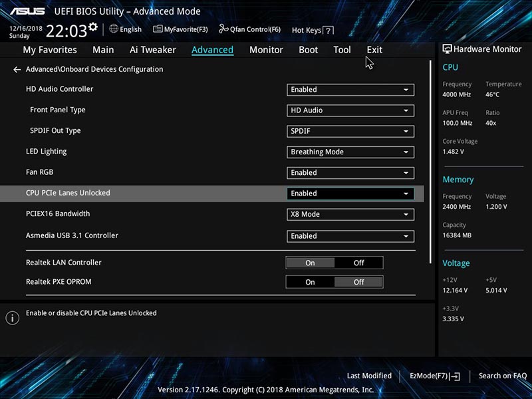Open Qfan Control(F6) fan icon

click(223, 29)
